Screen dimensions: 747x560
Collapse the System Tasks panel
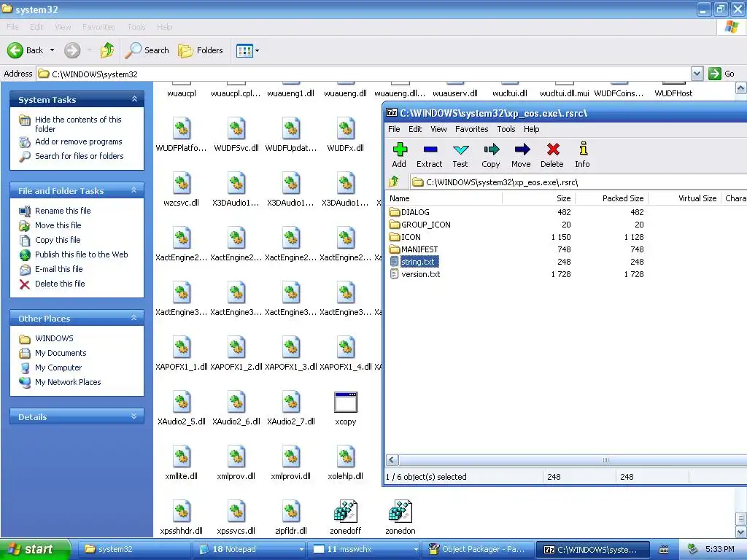134,99
